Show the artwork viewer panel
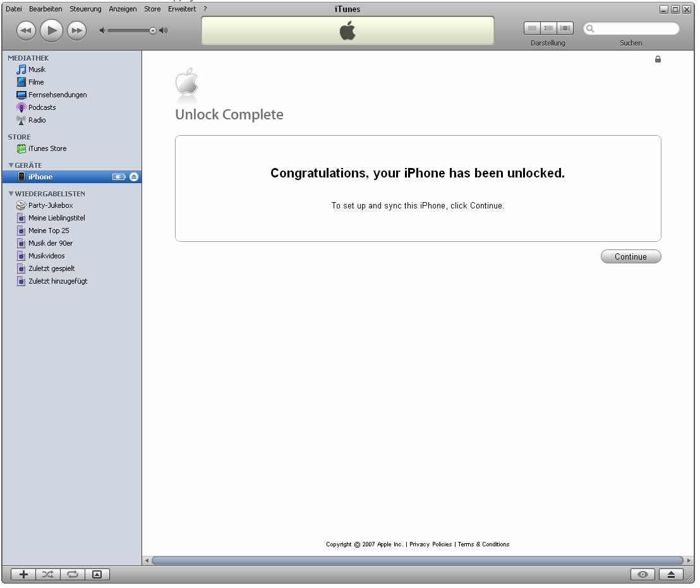 97,575
